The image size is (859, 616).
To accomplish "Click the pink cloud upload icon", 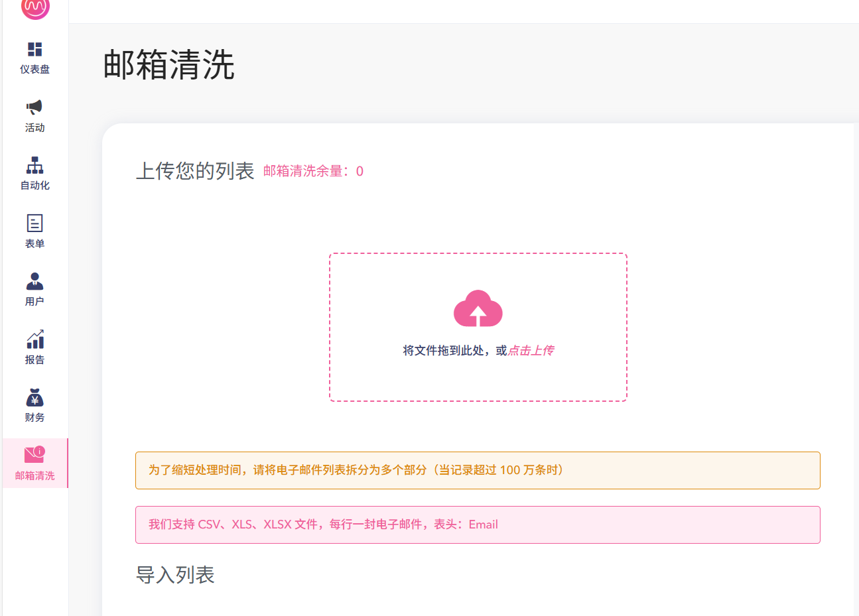I will coord(478,309).
